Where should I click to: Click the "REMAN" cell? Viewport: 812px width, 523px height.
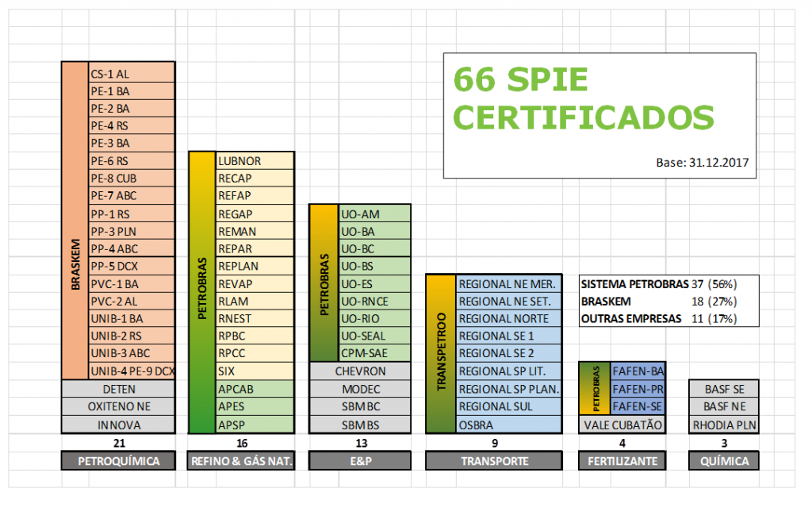coord(255,231)
